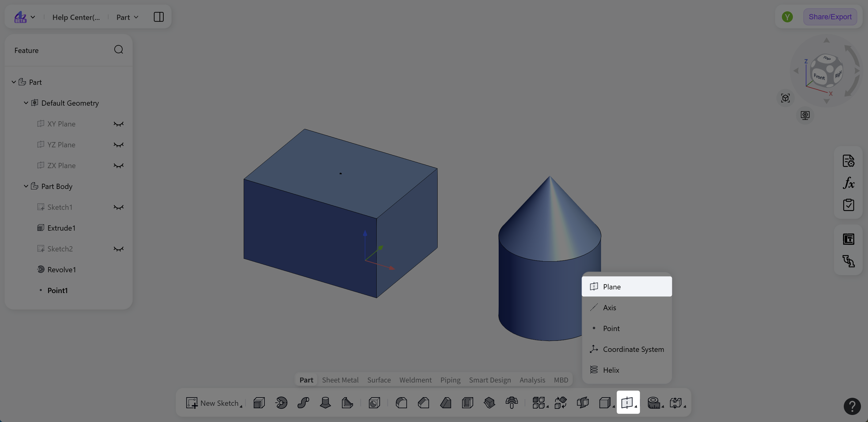Viewport: 868px width, 422px height.
Task: Collapse the Part Body node
Action: 26,186
